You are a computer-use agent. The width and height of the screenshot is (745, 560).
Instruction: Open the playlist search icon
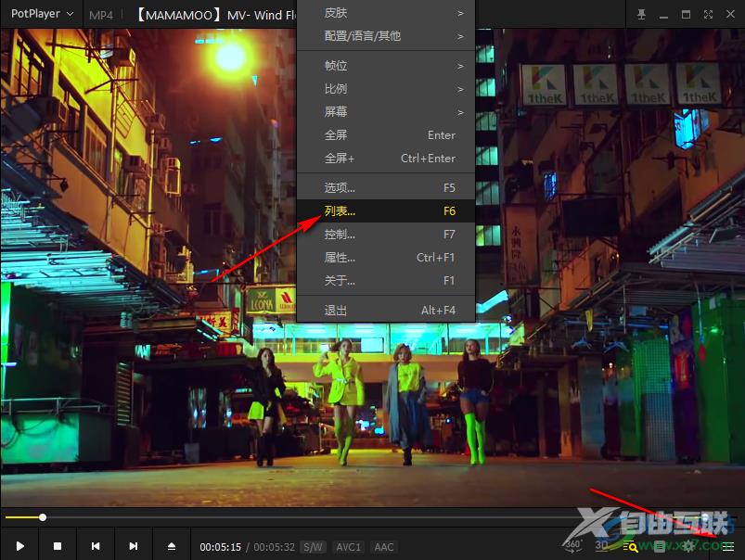(631, 546)
